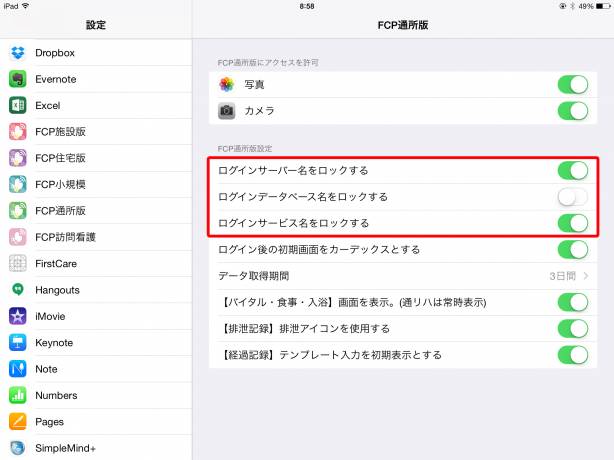Disable 写真 (Photos) access toggle
The height and width of the screenshot is (460, 614).
click(572, 85)
